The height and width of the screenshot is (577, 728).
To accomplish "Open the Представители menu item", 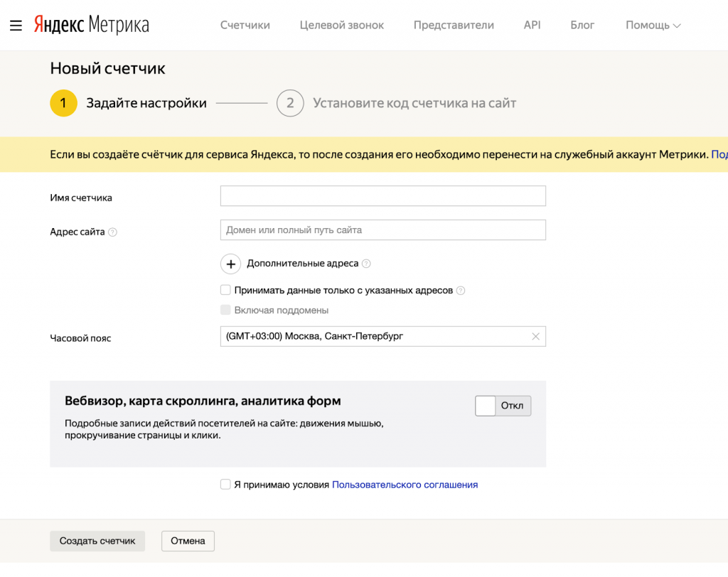I will click(x=454, y=25).
